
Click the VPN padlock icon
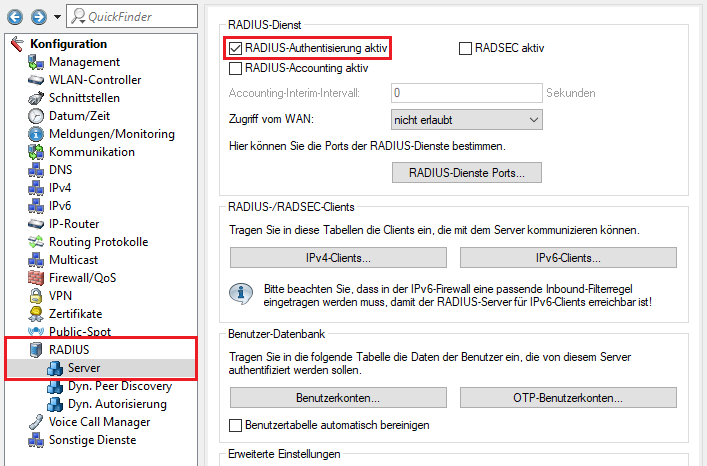(36, 296)
